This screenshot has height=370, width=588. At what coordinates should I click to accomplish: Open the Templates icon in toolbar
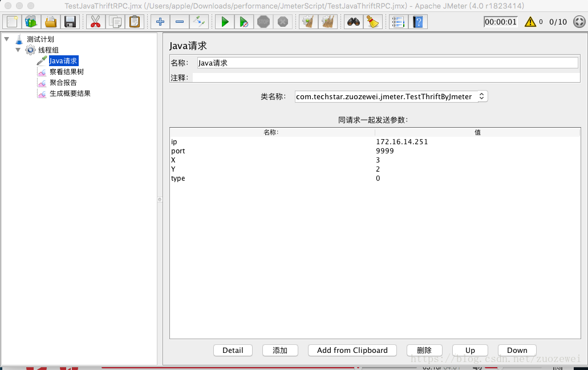point(31,22)
